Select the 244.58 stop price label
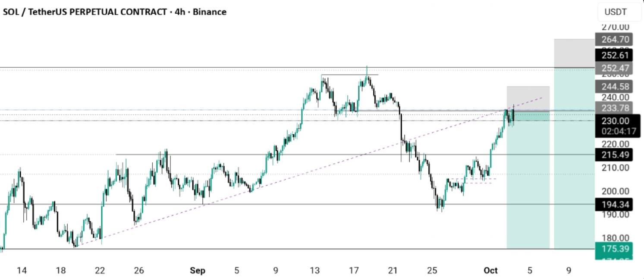644x279 pixels. click(614, 86)
